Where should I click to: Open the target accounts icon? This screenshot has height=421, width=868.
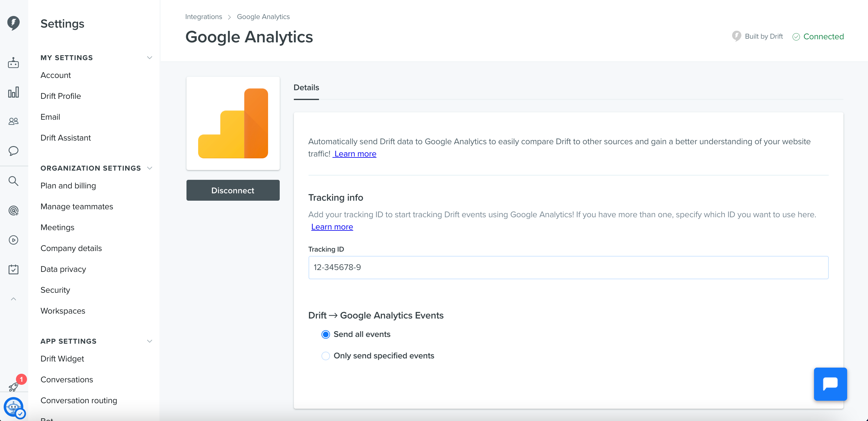click(13, 211)
